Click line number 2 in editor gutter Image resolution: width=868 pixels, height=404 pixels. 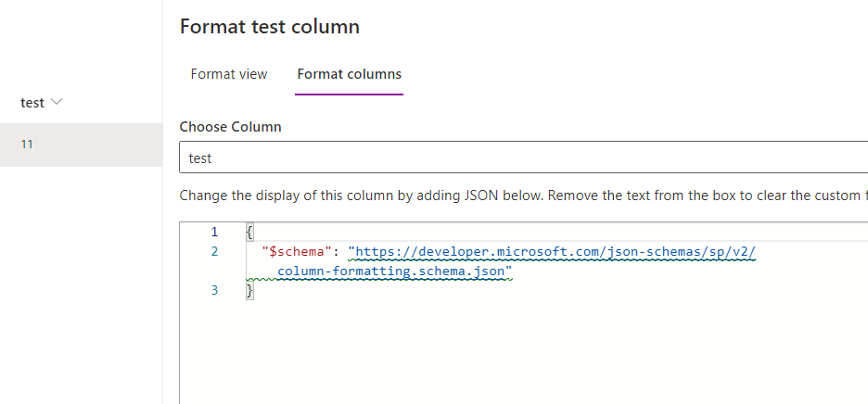point(214,251)
